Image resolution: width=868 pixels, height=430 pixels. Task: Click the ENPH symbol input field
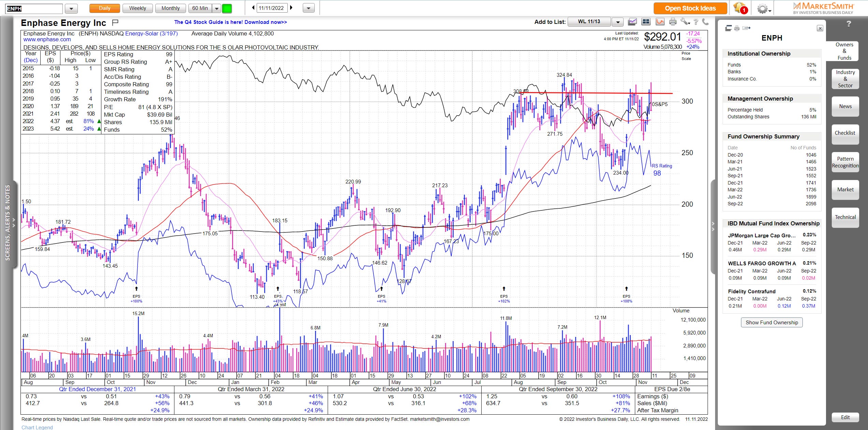coord(34,9)
